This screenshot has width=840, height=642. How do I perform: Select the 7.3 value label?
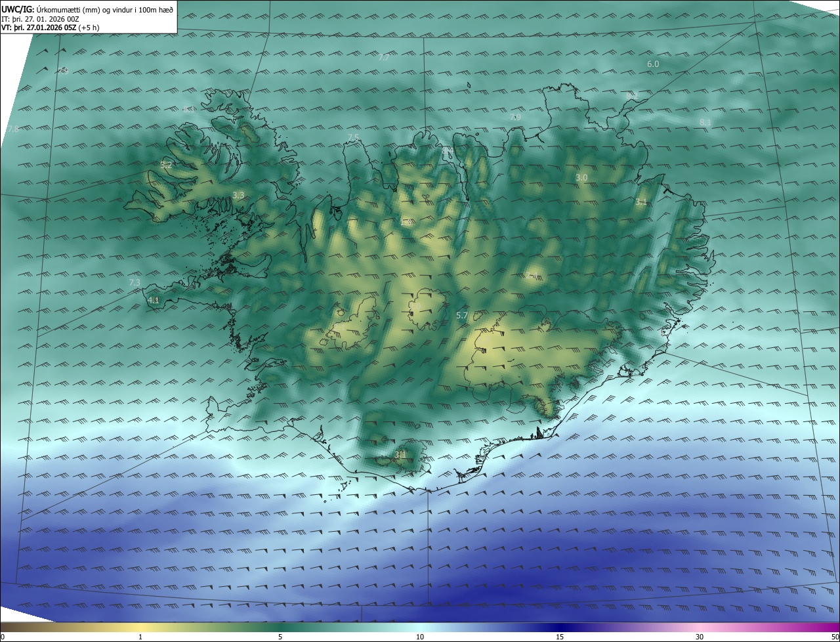[x=135, y=282]
